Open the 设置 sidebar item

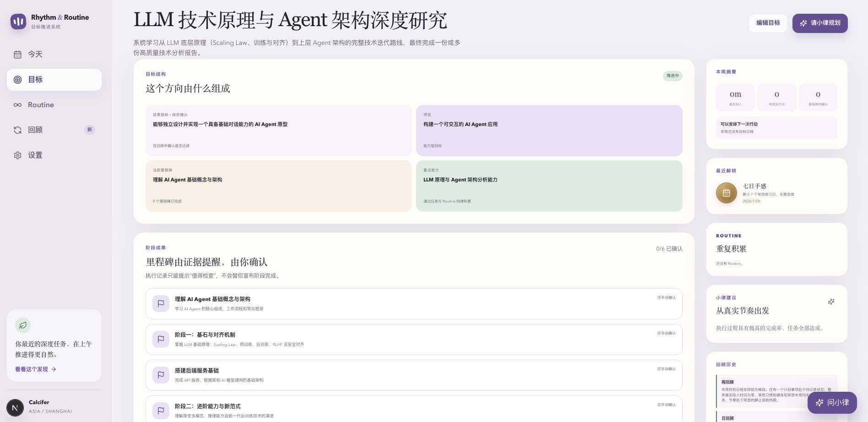(x=54, y=155)
